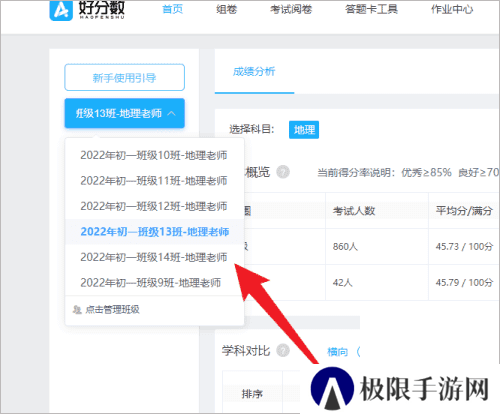Click the 点击管理班级 link
The image size is (500, 414).
(x=112, y=310)
